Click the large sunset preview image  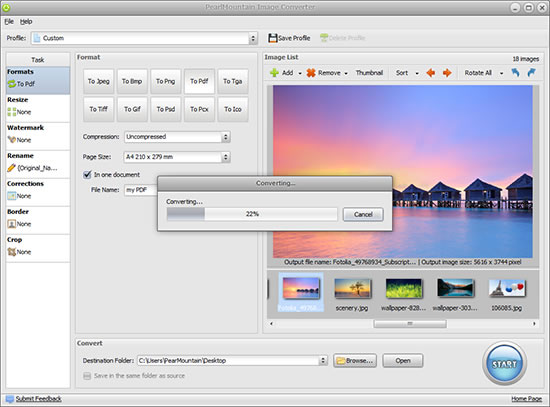(x=403, y=172)
